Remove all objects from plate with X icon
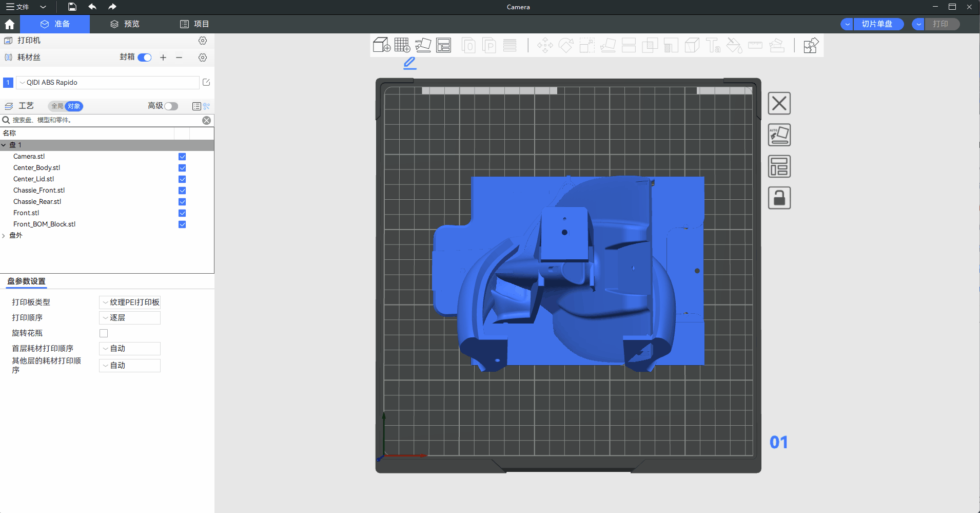Viewport: 980px width, 513px height. (779, 104)
